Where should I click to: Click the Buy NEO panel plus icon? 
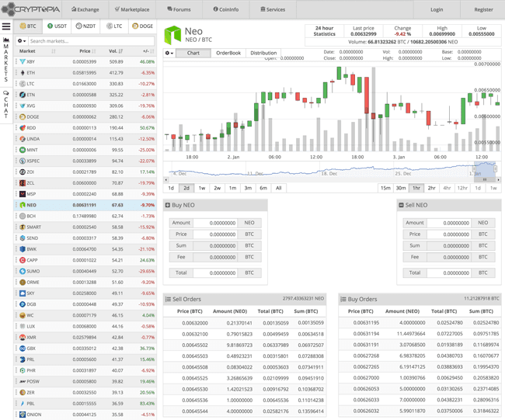coord(168,205)
